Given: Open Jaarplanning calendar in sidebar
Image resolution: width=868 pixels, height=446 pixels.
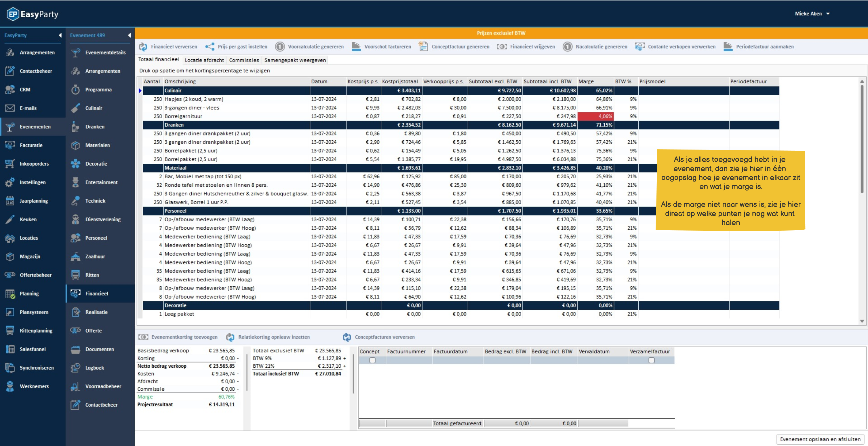Looking at the screenshot, I should (33, 201).
